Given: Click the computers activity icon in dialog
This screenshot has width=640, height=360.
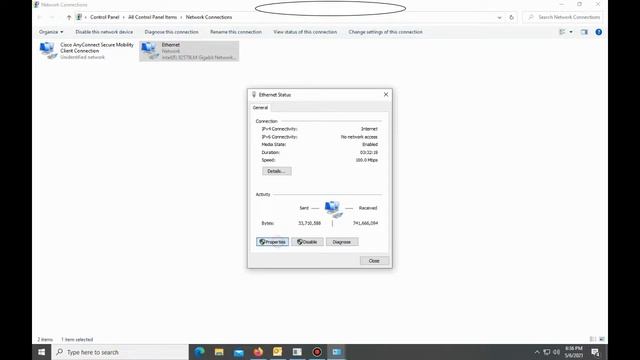Looking at the screenshot, I should tap(333, 209).
